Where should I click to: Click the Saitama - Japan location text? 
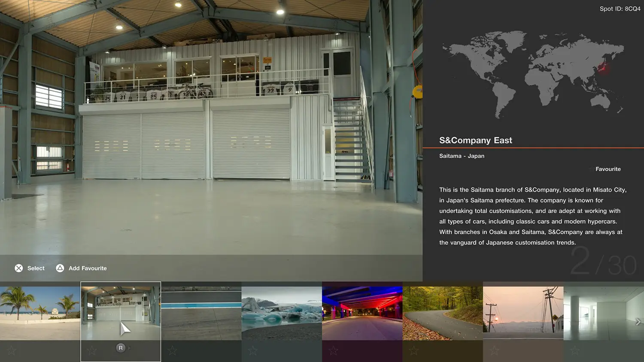click(x=462, y=156)
